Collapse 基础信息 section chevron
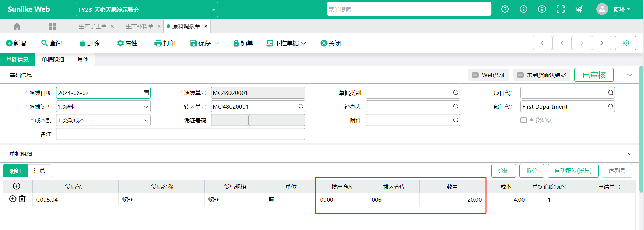Screen dimensions: 644x230 [x=630, y=75]
